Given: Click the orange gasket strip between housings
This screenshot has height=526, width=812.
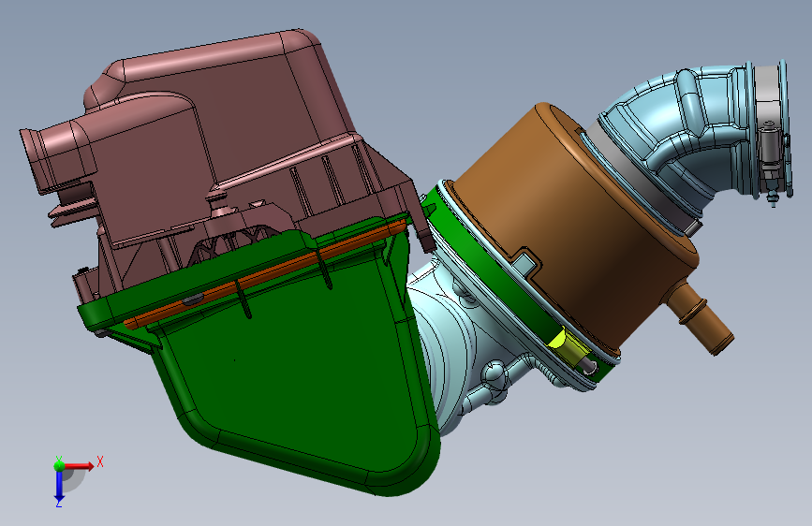Looking at the screenshot, I should tap(264, 273).
